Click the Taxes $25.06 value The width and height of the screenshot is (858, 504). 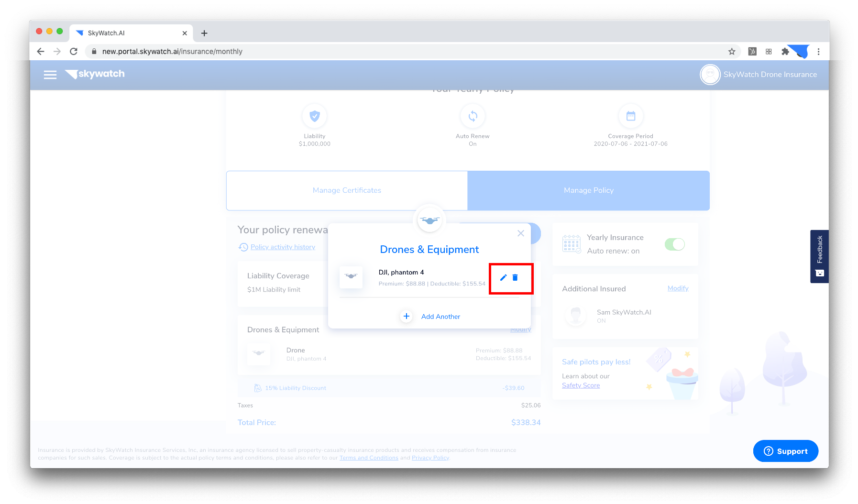pyautogui.click(x=531, y=405)
